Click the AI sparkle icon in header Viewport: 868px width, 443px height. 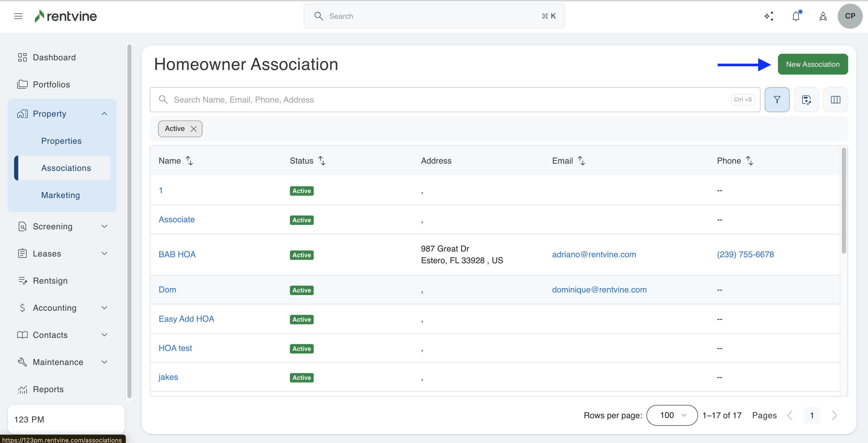coord(769,16)
